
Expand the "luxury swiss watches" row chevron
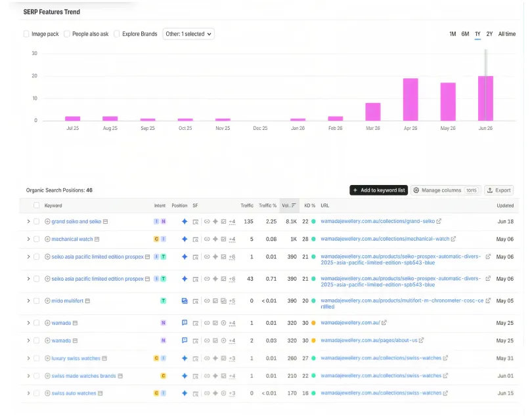[x=28, y=358]
